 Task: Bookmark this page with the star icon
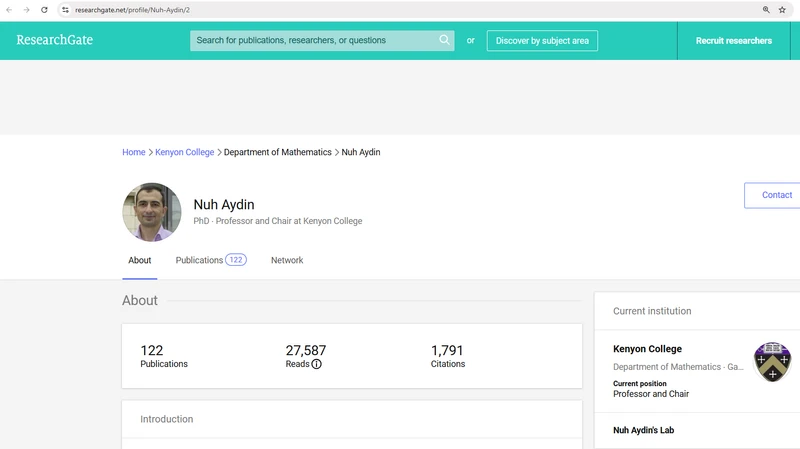pyautogui.click(x=782, y=9)
